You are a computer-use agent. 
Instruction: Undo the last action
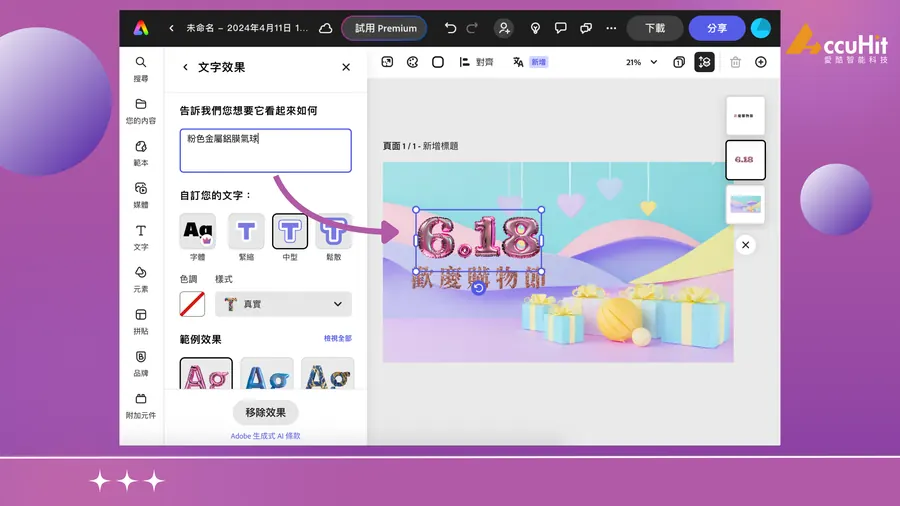(450, 28)
